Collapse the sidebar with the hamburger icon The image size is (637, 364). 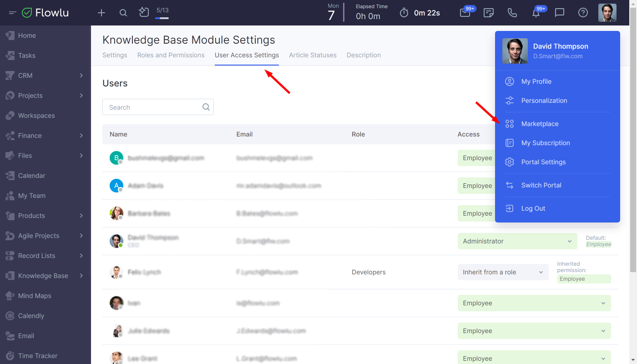13,13
